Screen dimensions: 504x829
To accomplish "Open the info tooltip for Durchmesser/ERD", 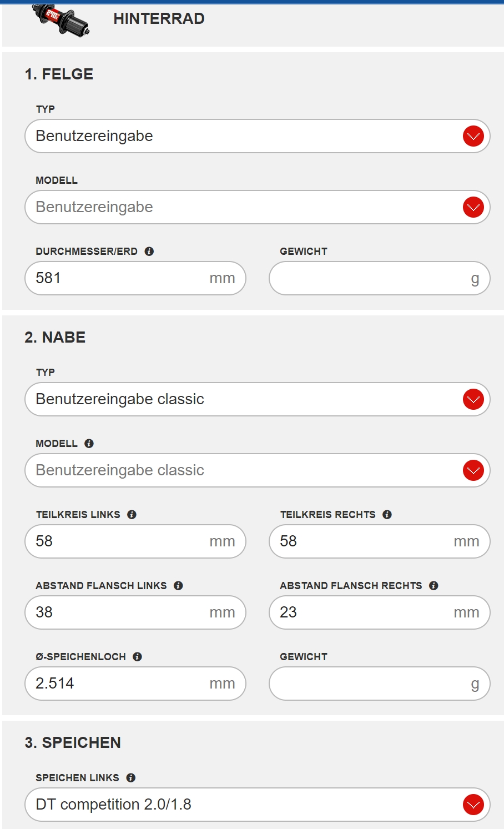I will click(148, 251).
